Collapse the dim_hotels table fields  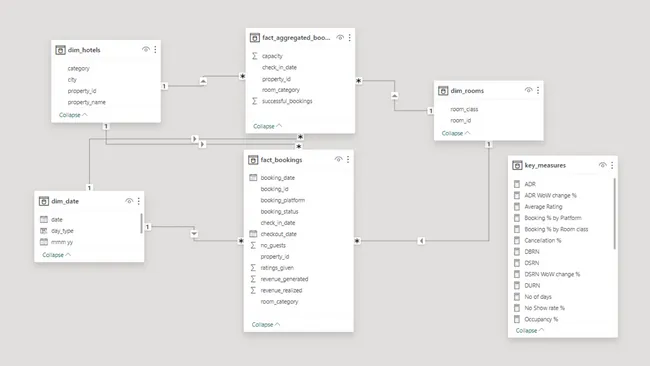pos(73,115)
